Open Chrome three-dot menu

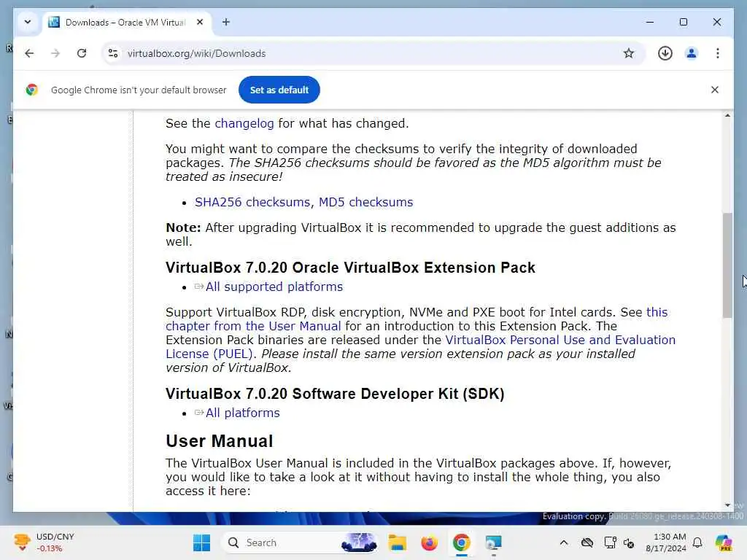click(718, 53)
